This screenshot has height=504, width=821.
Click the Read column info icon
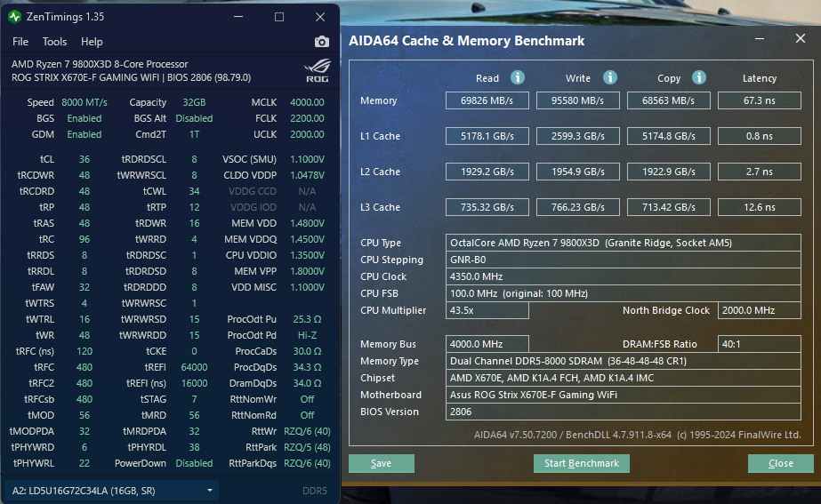click(x=518, y=78)
